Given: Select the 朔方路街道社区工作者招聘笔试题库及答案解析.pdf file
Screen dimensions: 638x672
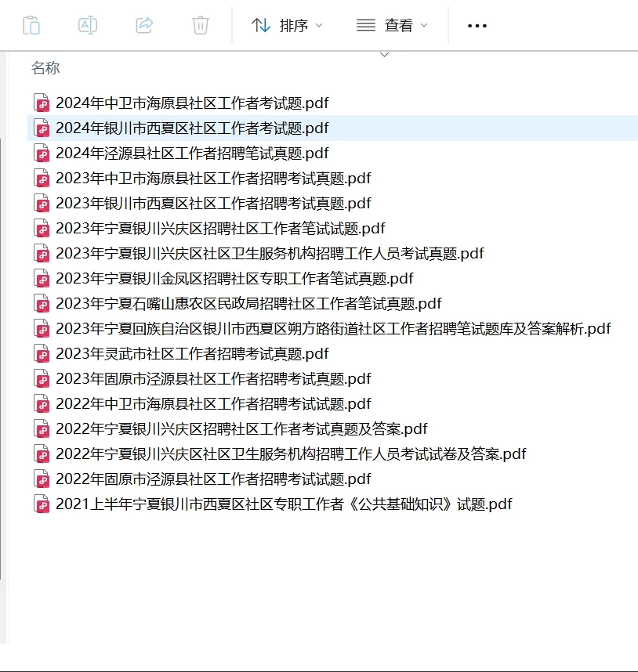Looking at the screenshot, I should tap(333, 328).
